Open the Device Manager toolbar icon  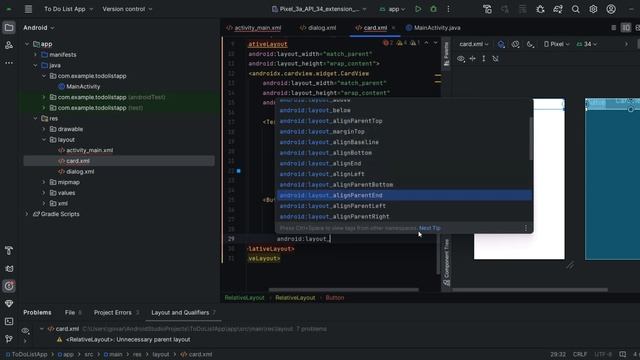(x=487, y=9)
